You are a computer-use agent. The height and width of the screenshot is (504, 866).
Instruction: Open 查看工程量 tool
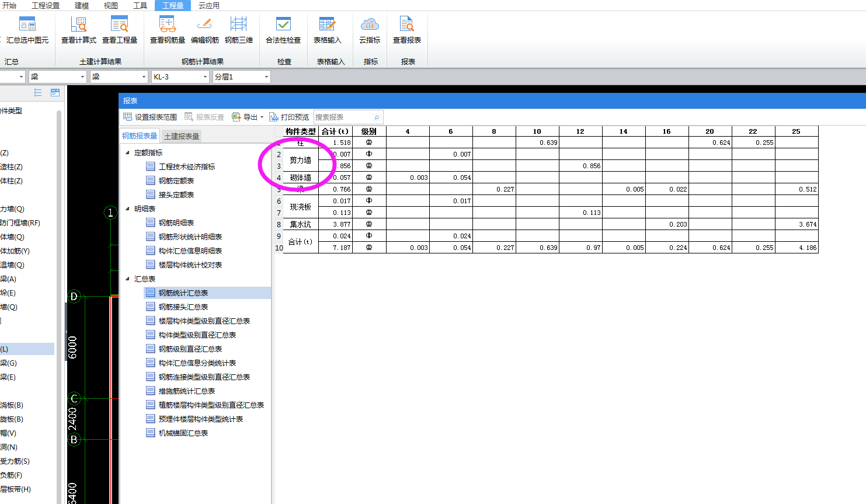pos(120,30)
